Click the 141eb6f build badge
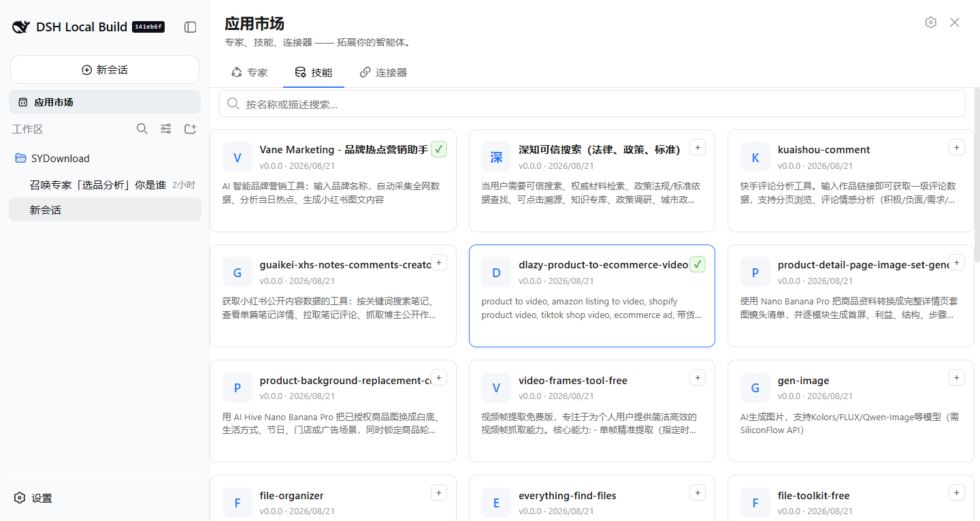The width and height of the screenshot is (980, 521). tap(148, 27)
